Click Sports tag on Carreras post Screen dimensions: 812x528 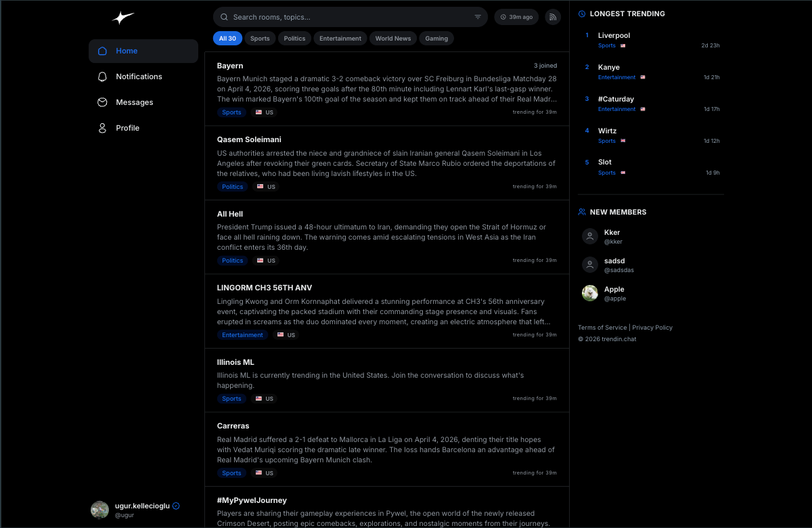tap(231, 473)
